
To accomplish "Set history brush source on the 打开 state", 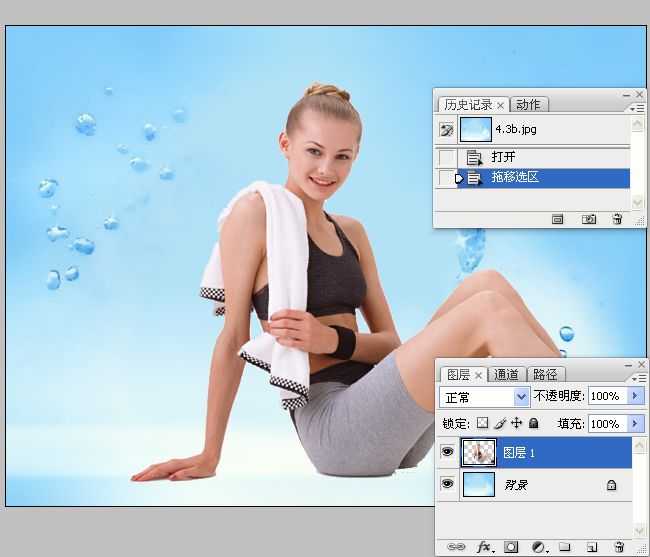I will tap(446, 157).
